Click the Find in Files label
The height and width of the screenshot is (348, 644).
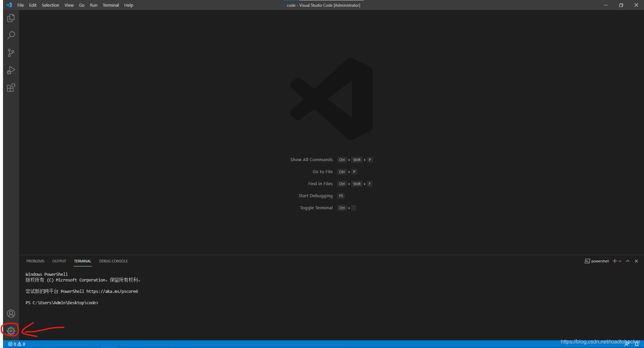[320, 184]
